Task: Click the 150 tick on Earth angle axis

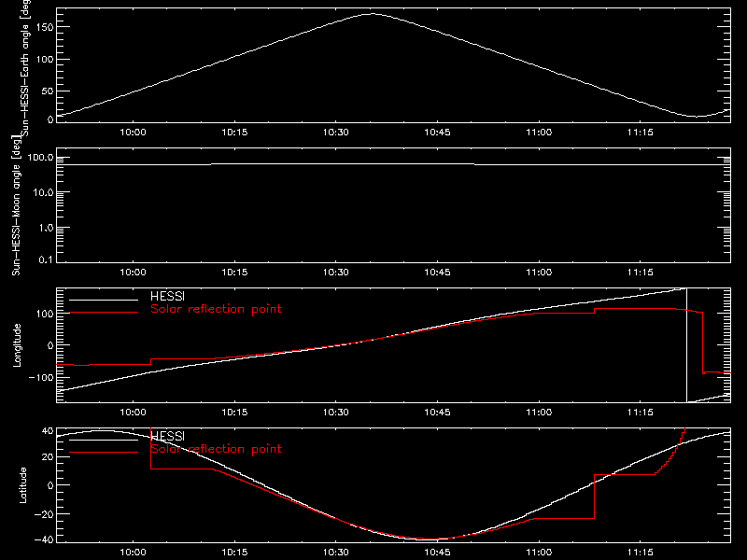Action: pyautogui.click(x=45, y=27)
